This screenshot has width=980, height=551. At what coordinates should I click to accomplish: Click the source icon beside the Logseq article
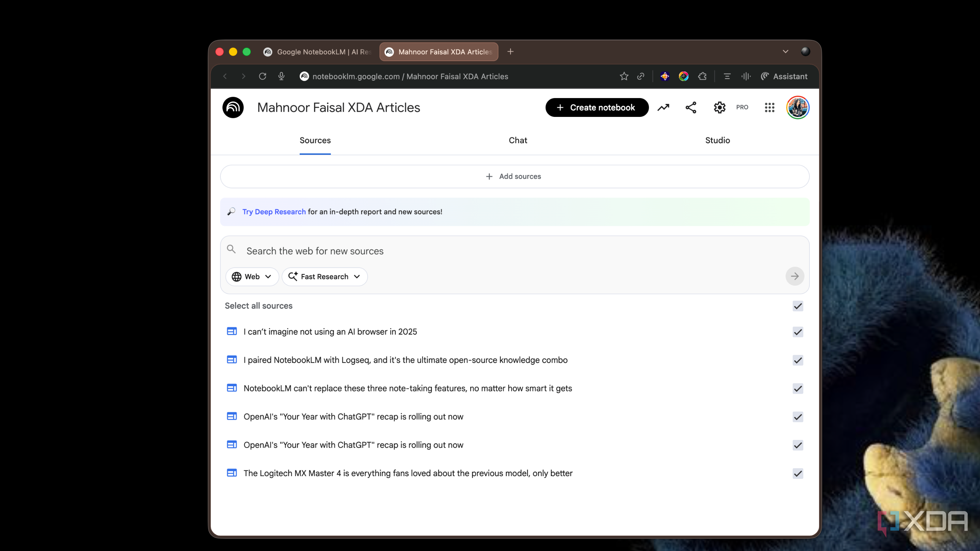coord(232,360)
